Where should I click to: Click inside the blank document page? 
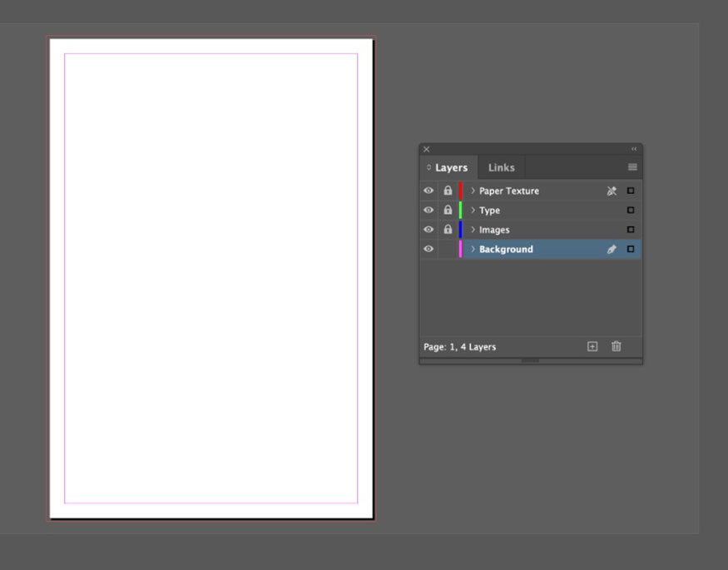[x=211, y=279]
